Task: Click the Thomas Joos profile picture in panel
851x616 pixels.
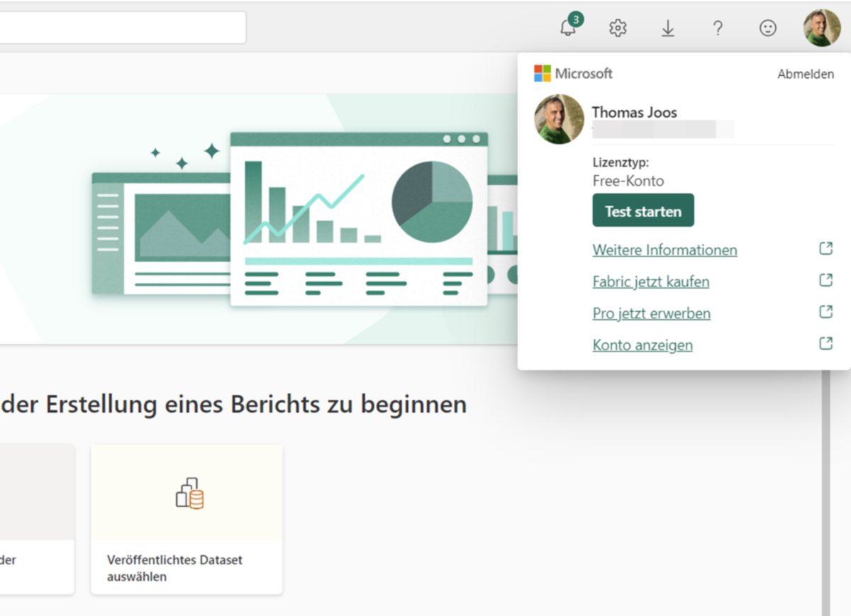Action: [x=559, y=119]
